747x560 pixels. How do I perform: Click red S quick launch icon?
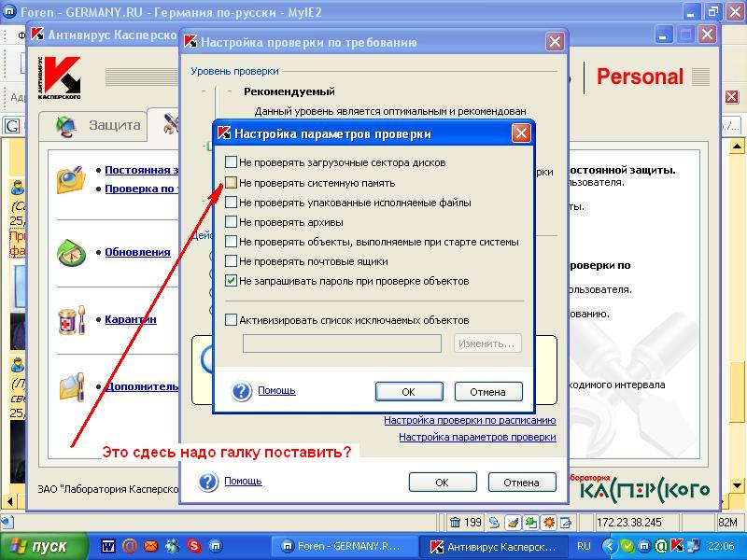click(194, 546)
